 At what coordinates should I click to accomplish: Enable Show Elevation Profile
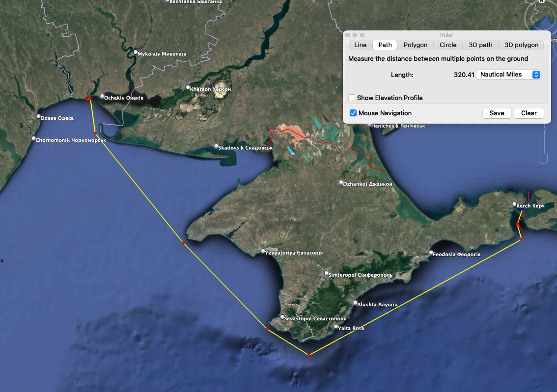pos(352,98)
